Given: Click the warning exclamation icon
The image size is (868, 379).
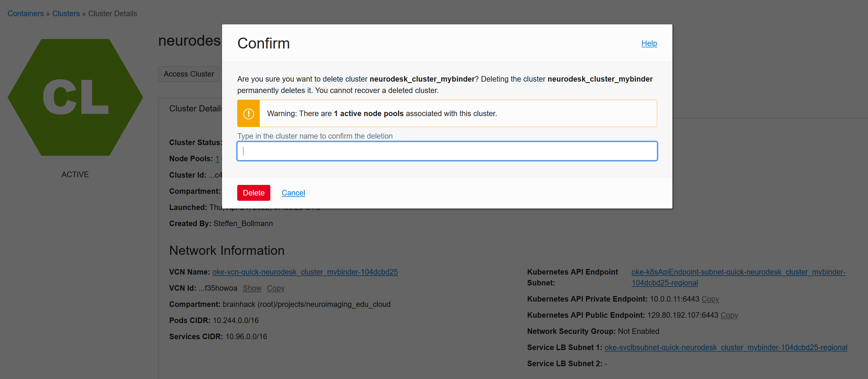Looking at the screenshot, I should [249, 113].
